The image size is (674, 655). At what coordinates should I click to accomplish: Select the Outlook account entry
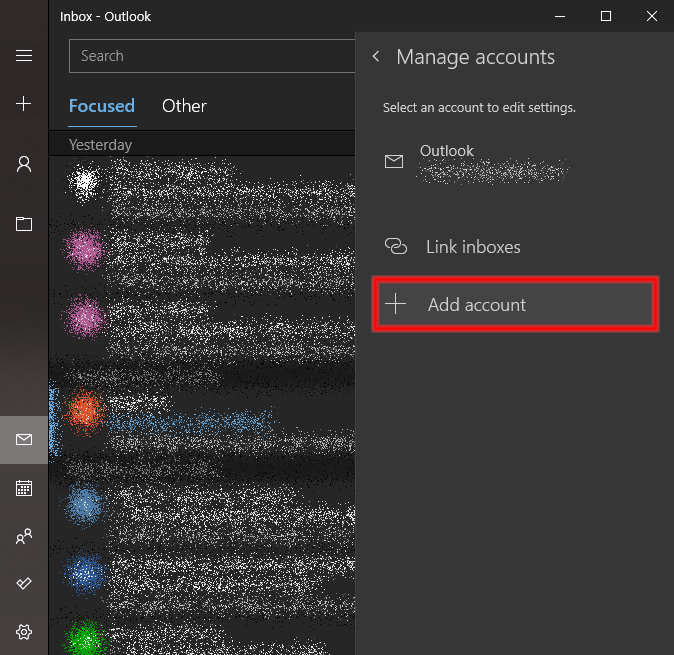tap(515, 162)
